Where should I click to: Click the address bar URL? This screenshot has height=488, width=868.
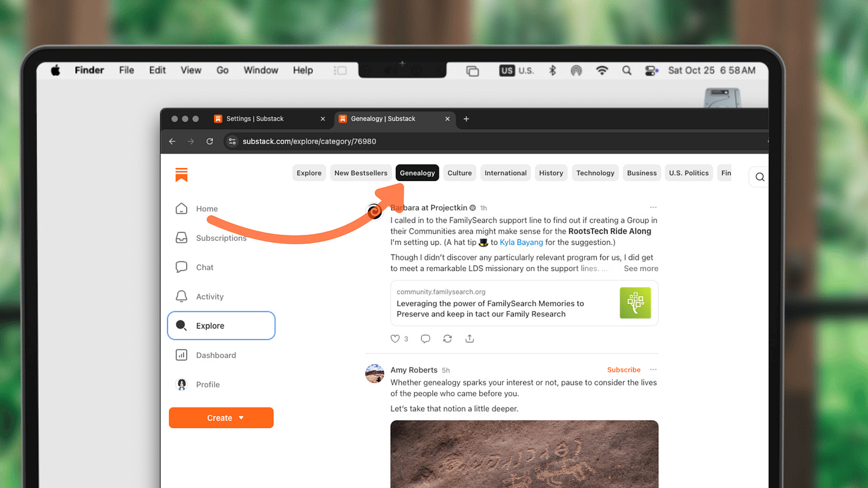click(309, 141)
